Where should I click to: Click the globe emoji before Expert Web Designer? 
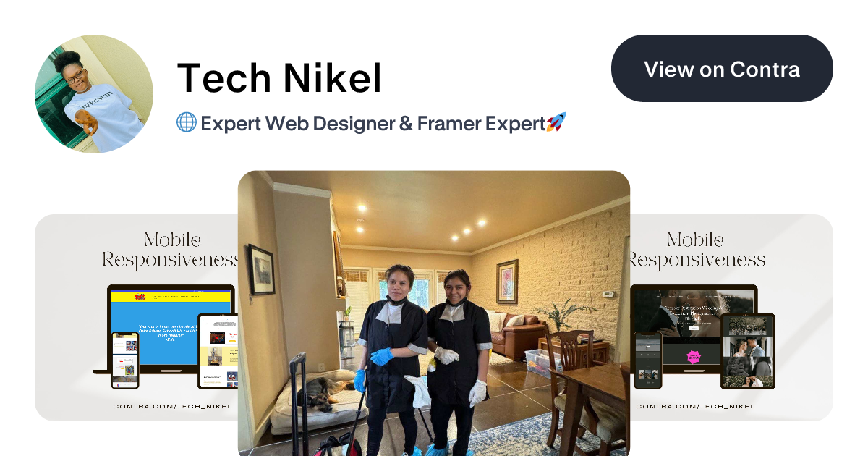pyautogui.click(x=187, y=122)
